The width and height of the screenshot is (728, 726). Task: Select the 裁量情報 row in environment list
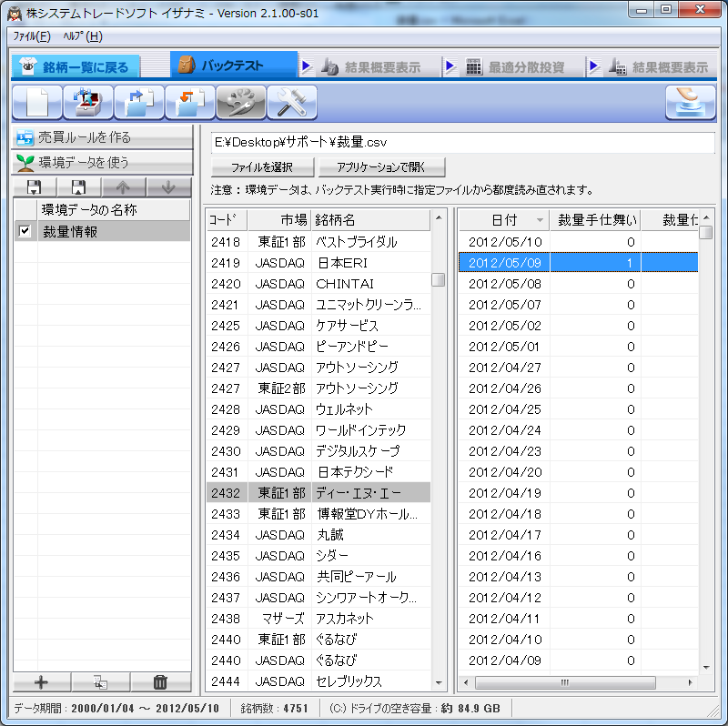pos(102,231)
